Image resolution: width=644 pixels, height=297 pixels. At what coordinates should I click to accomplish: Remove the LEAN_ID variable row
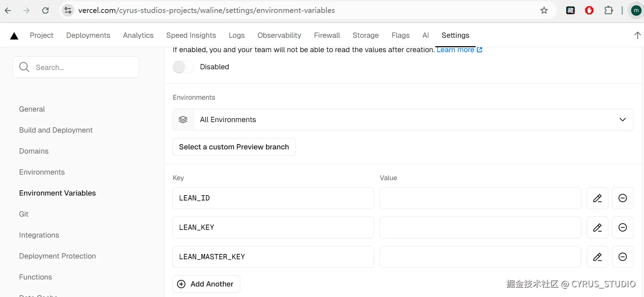coord(623,198)
